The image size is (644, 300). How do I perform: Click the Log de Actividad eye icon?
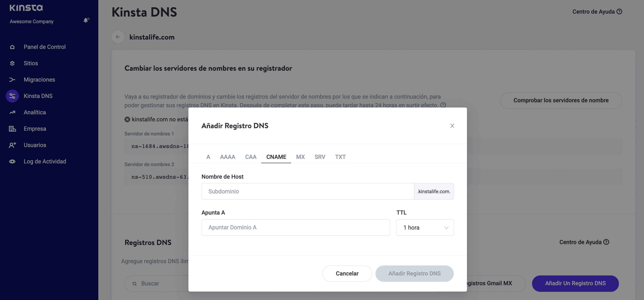(x=12, y=162)
